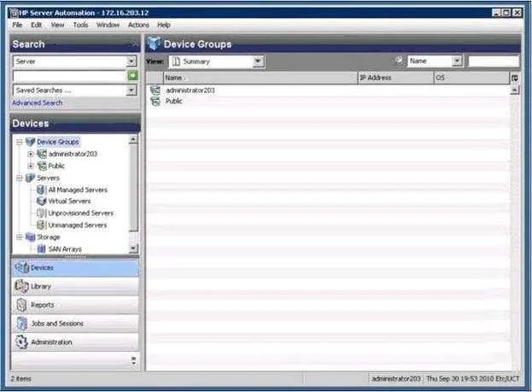Click the Public row icon in the table
532x392 pixels.
[155, 101]
